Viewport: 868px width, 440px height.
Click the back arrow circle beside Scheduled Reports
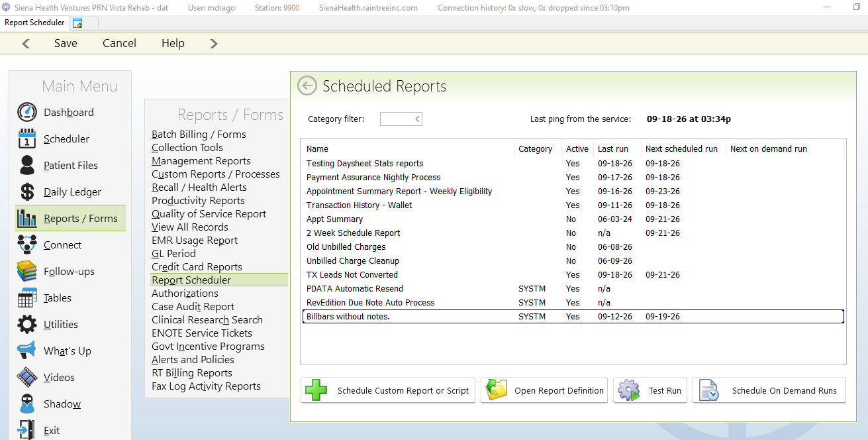coord(307,85)
